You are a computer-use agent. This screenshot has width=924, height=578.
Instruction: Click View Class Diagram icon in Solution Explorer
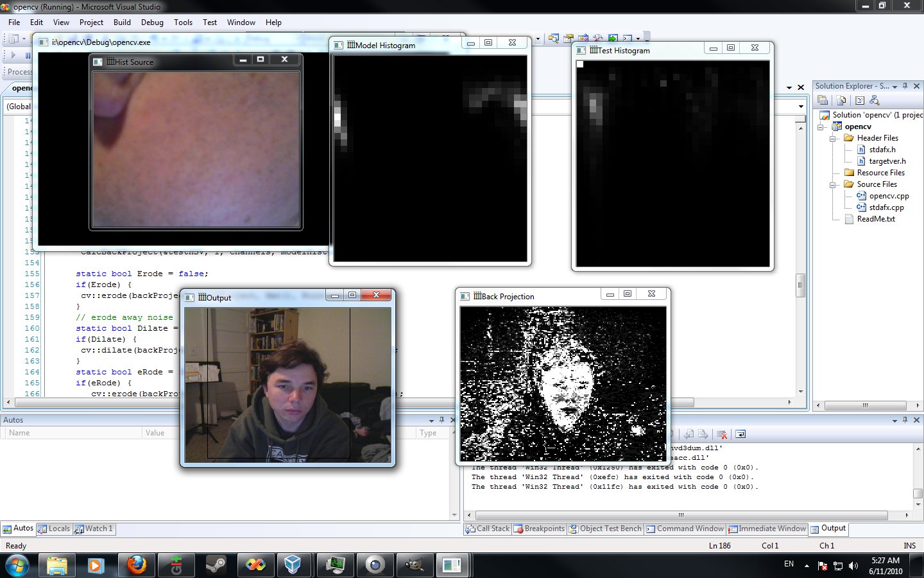pyautogui.click(x=874, y=100)
